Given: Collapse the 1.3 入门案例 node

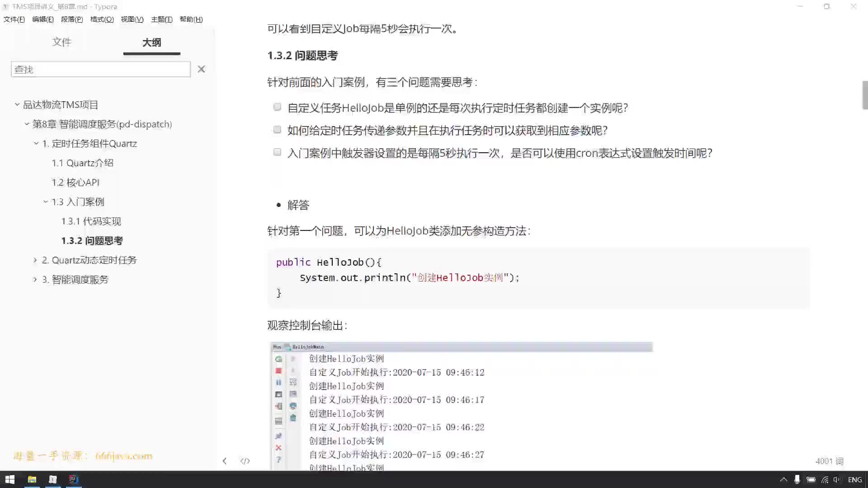Looking at the screenshot, I should [x=46, y=202].
